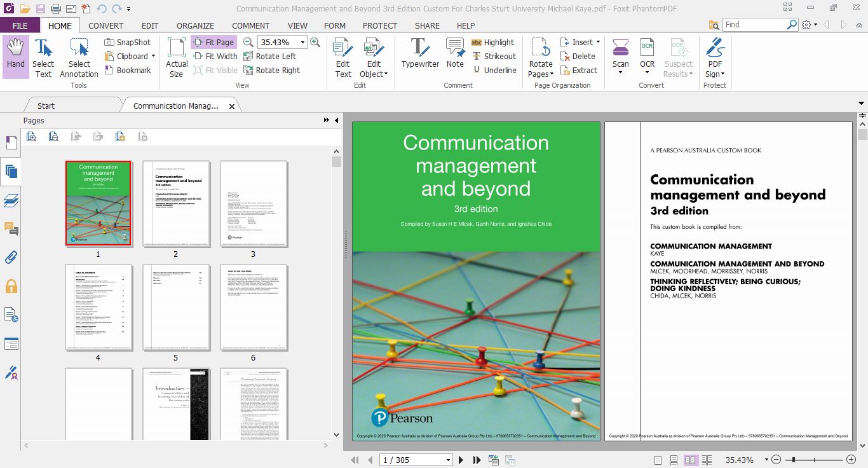Apply the Strikeout markup tool
Screen dimensions: 868x468
[x=494, y=56]
